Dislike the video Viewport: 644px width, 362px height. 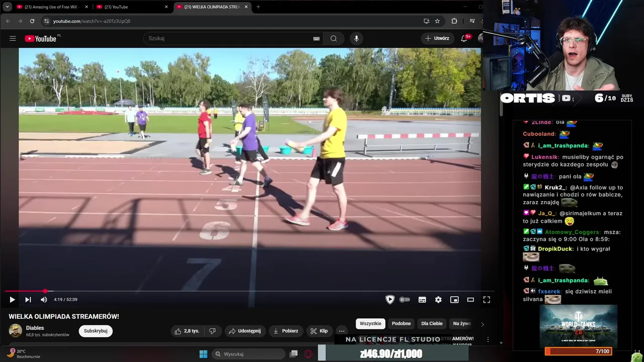(212, 331)
